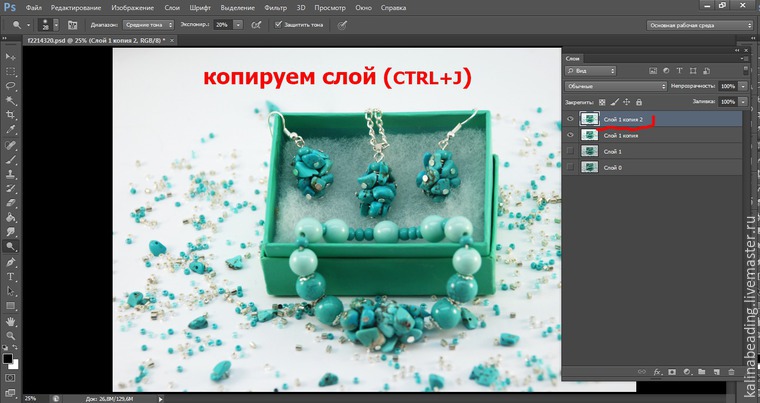Select the Smudge tool in toolbox
760x403 pixels.
[10, 232]
